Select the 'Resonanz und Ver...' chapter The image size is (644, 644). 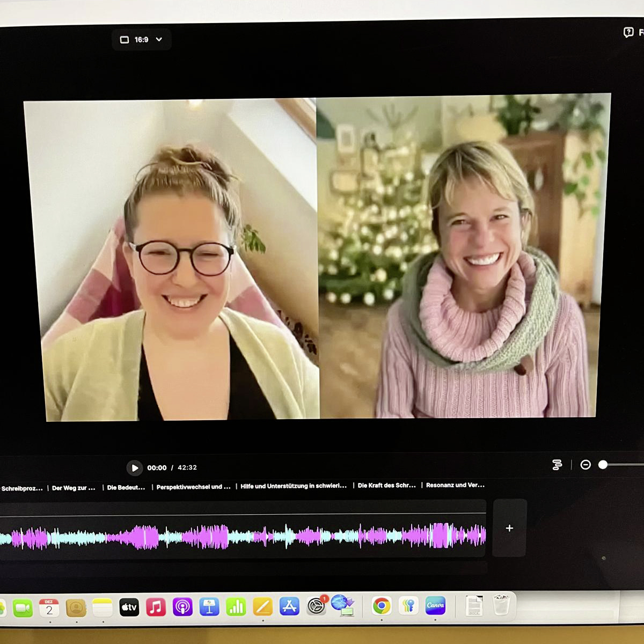(455, 485)
